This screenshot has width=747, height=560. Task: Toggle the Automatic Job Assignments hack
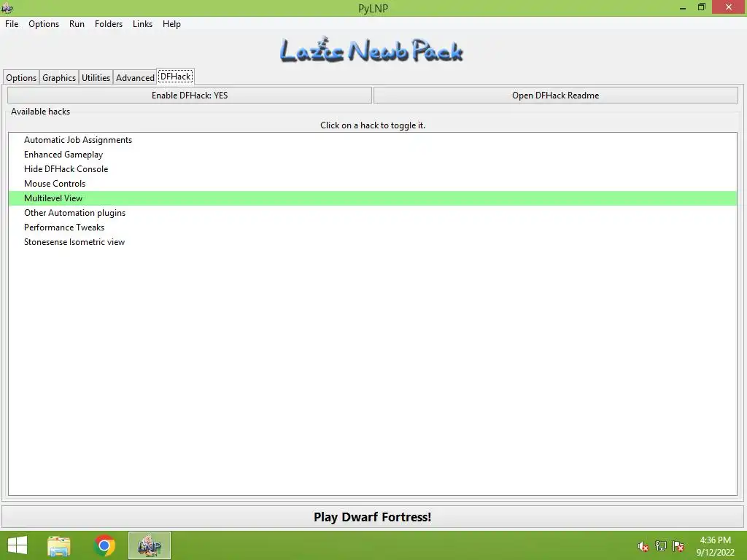pyautogui.click(x=373, y=140)
